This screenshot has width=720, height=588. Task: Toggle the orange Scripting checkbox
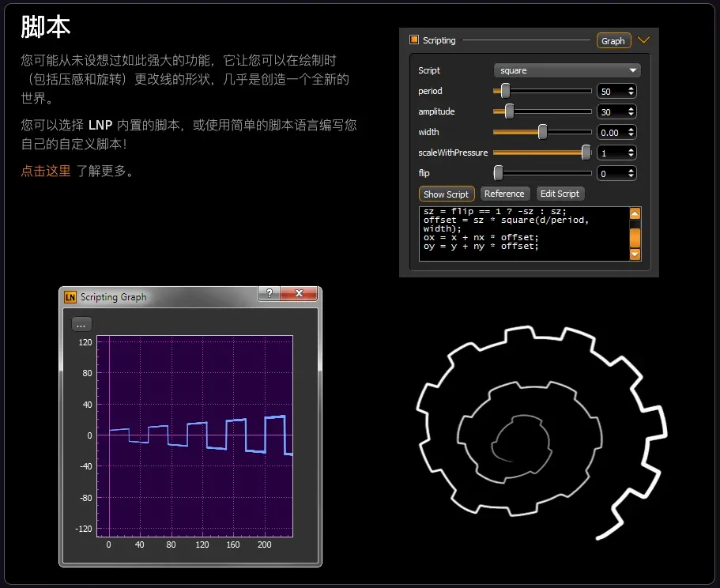click(414, 40)
